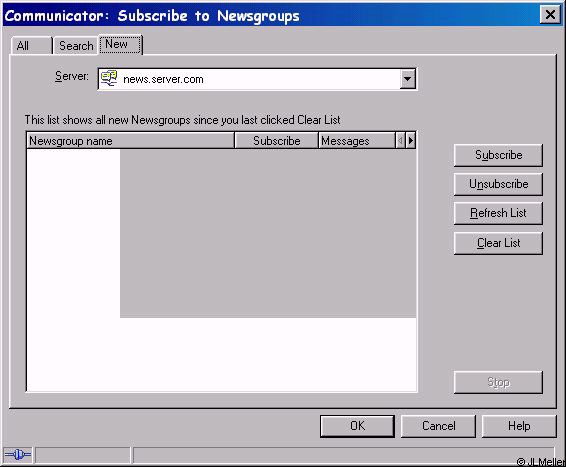Image resolution: width=566 pixels, height=467 pixels.
Task: Click the Refresh List button
Action: click(x=498, y=213)
